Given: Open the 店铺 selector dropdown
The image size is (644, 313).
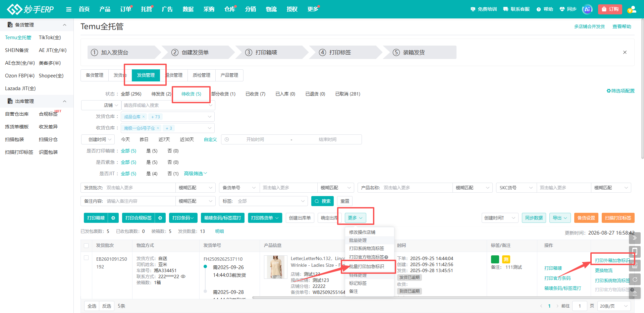Looking at the screenshot, I should pyautogui.click(x=101, y=105).
